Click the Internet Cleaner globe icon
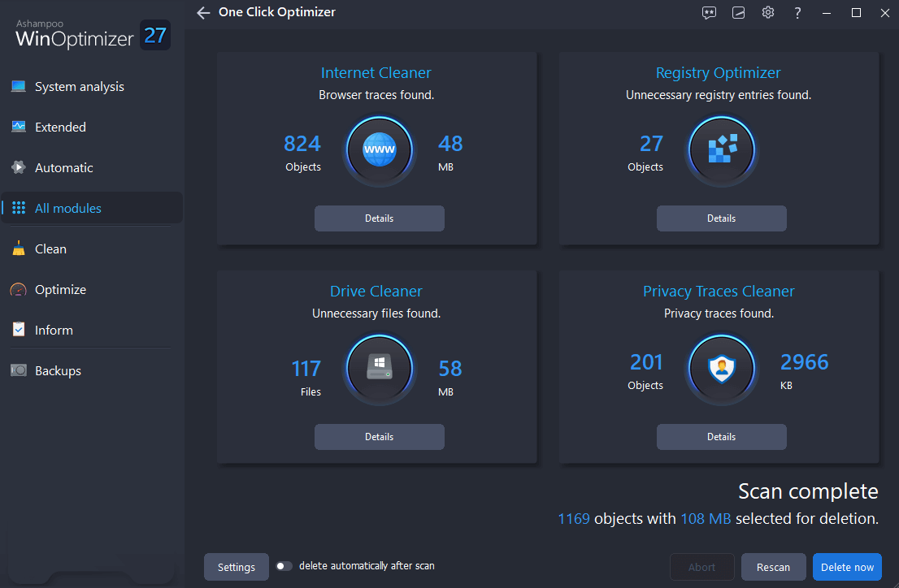Image resolution: width=899 pixels, height=588 pixels. click(x=379, y=149)
